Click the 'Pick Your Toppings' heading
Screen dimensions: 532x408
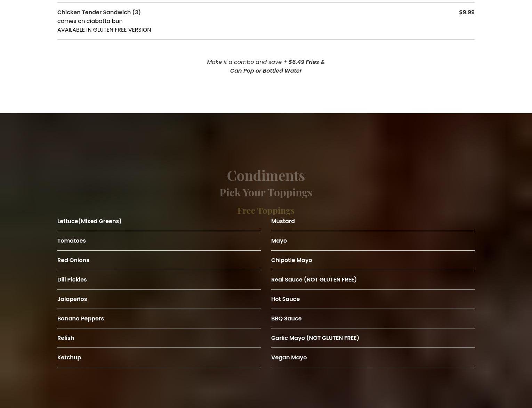266,193
